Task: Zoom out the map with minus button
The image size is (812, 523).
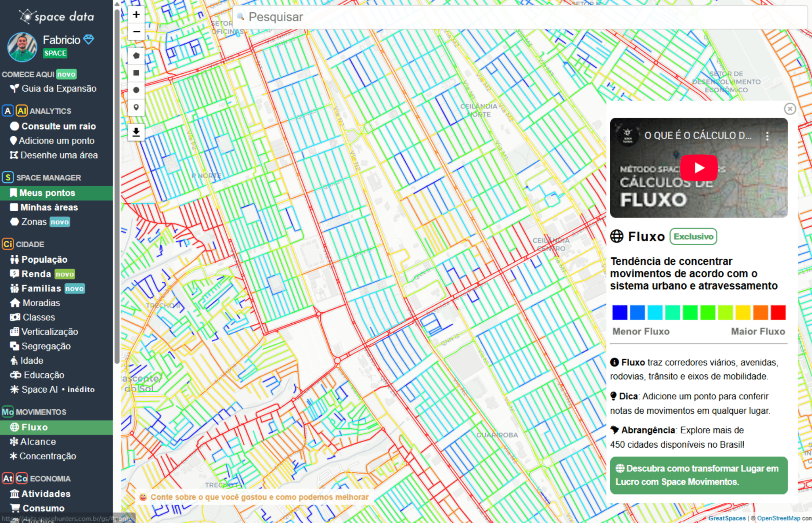Action: [x=136, y=32]
